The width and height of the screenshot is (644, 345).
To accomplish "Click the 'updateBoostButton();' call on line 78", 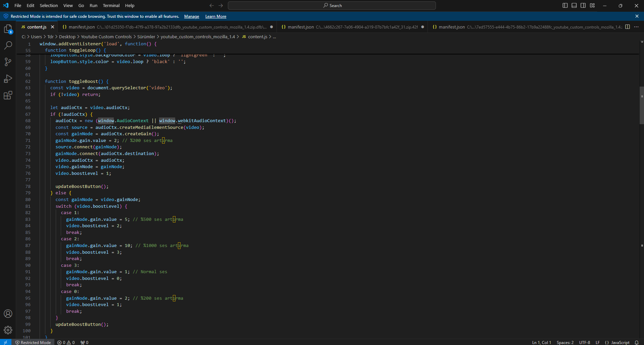I will pos(82,186).
